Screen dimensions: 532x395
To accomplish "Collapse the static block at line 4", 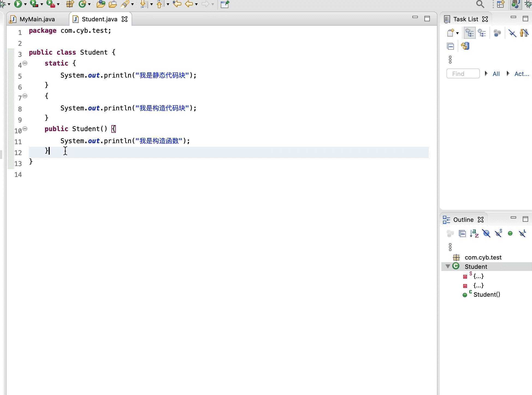I will pos(25,63).
